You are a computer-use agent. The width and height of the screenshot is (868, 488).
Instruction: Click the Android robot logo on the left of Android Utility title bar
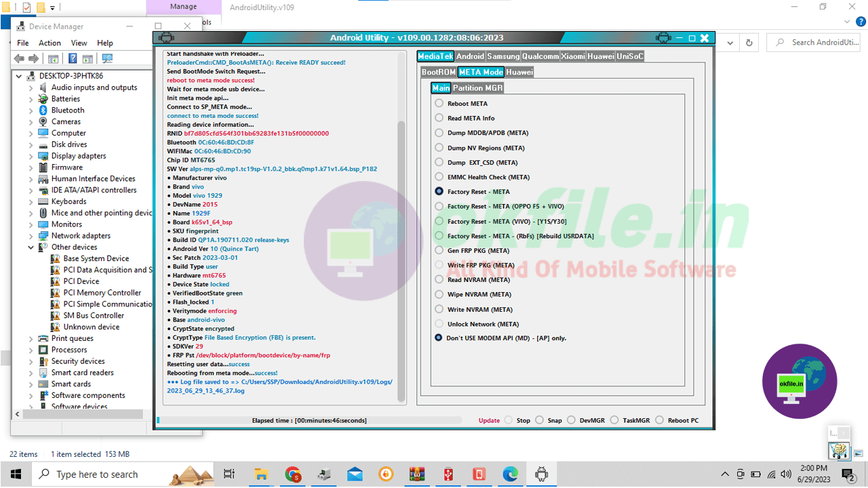166,38
